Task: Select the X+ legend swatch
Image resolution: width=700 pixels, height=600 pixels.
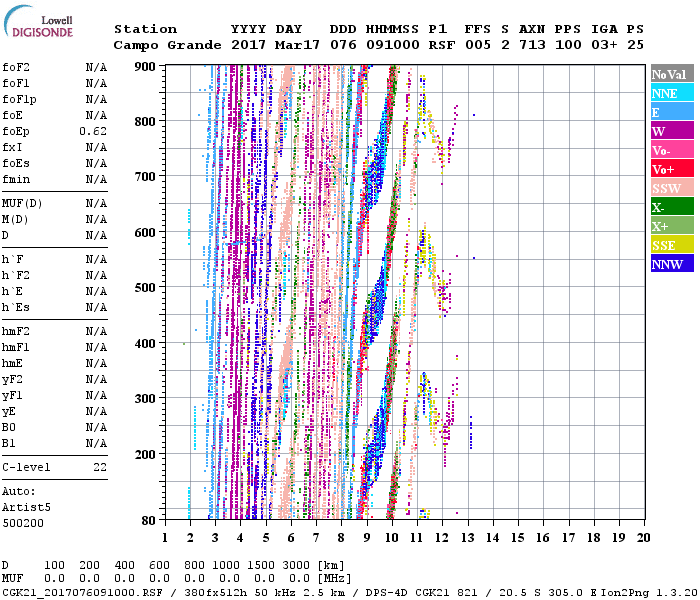Action: pos(672,226)
